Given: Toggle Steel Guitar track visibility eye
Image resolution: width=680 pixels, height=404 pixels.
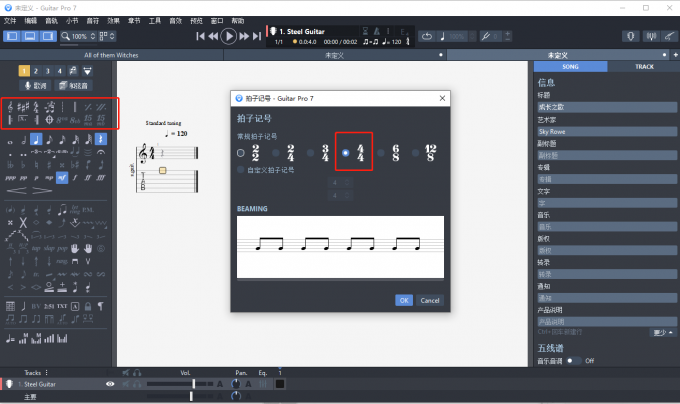Looking at the screenshot, I should (x=110, y=383).
